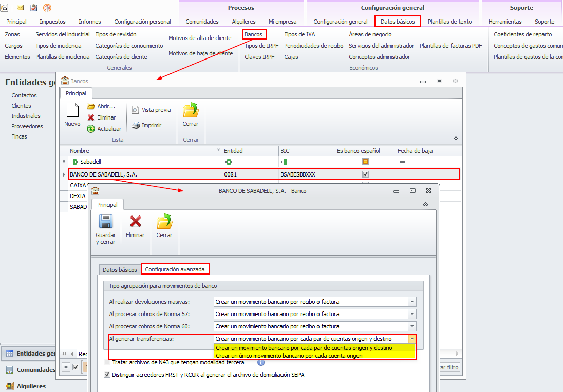Viewport: 563px width, 392px height.
Task: Open cobros de Norma 57 dropdown
Action: tap(412, 314)
